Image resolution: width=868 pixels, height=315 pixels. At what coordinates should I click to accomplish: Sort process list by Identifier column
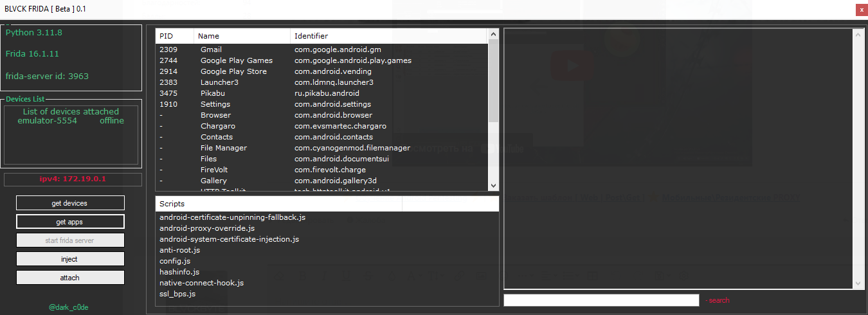coord(389,36)
